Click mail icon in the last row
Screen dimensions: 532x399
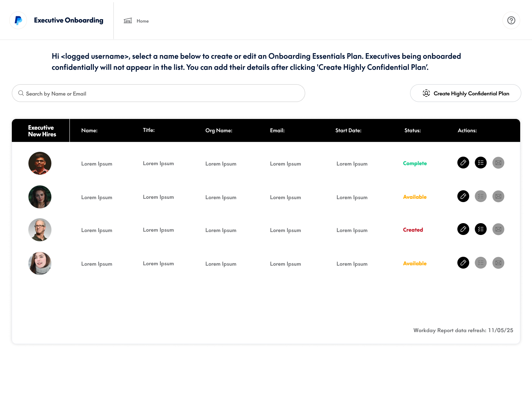[498, 263]
